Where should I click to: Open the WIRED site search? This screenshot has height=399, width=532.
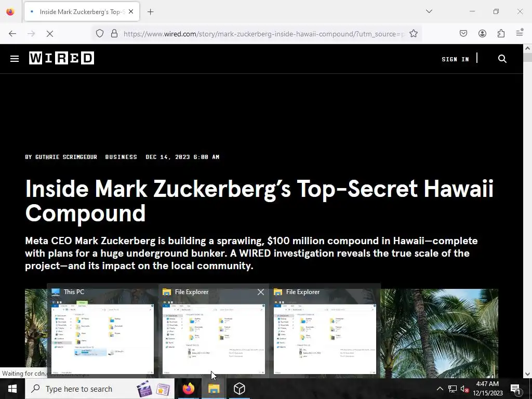[x=502, y=59]
